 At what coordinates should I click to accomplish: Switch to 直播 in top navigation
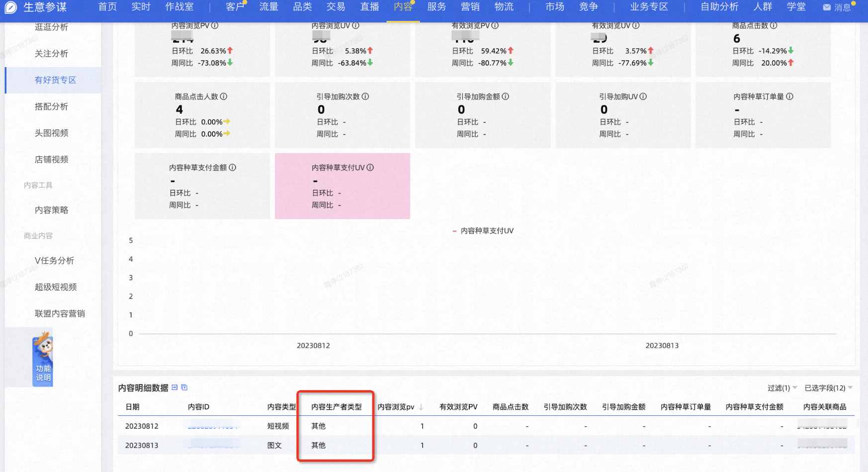point(369,7)
